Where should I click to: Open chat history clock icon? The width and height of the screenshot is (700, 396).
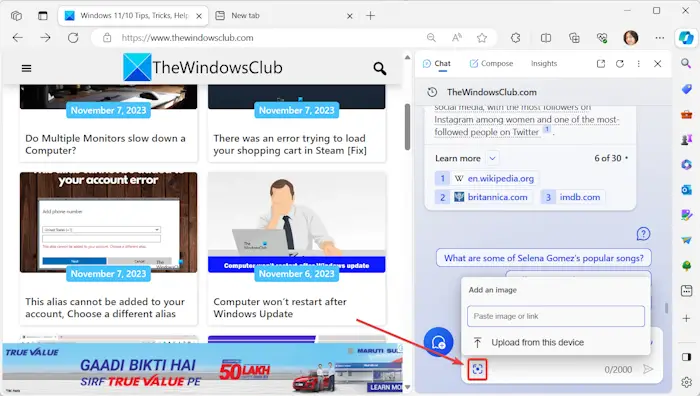coord(432,92)
